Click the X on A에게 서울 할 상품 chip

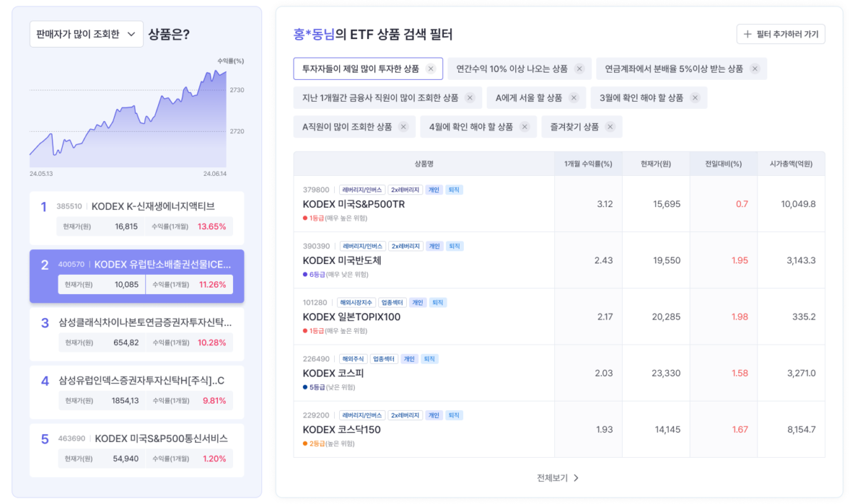574,98
